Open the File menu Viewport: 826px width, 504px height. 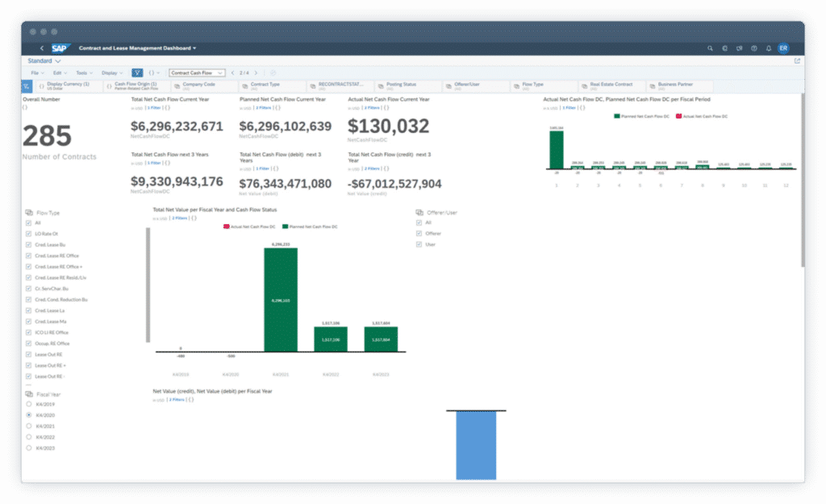36,73
